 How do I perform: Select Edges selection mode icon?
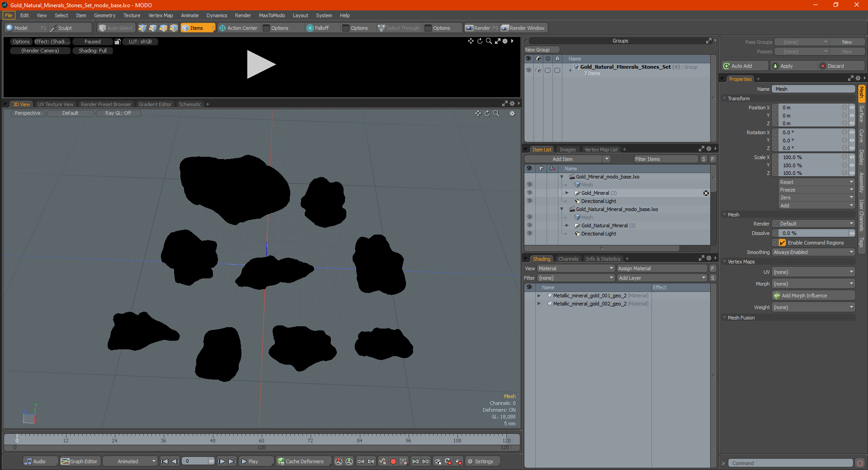click(153, 28)
